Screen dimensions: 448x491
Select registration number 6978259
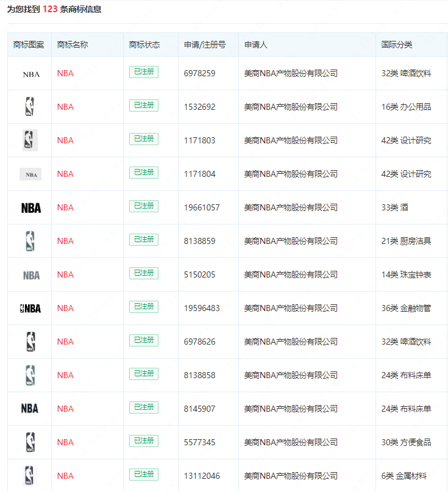tap(199, 73)
